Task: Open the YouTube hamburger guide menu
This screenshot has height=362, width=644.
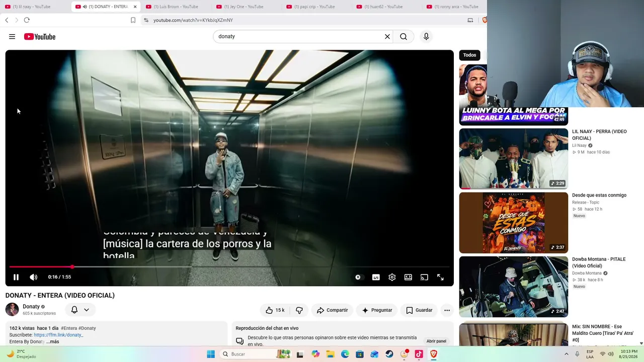Action: point(12,37)
